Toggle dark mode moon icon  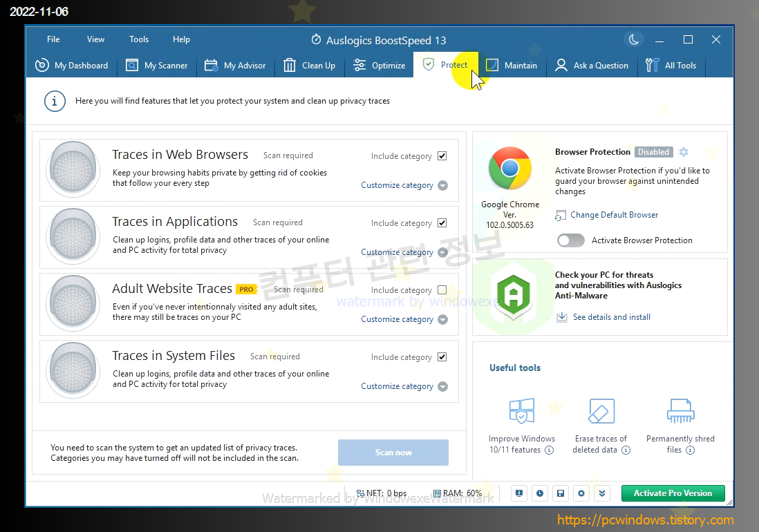tap(634, 39)
